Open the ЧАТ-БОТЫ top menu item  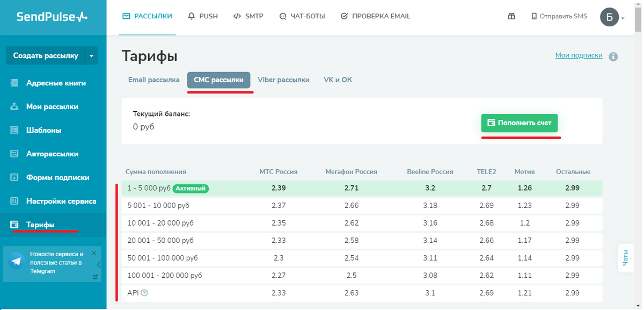(302, 16)
